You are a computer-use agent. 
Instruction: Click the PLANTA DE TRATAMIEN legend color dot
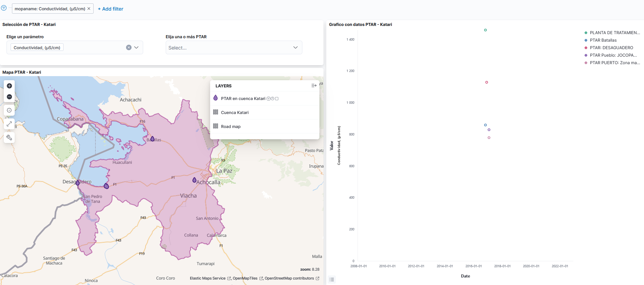pos(586,33)
